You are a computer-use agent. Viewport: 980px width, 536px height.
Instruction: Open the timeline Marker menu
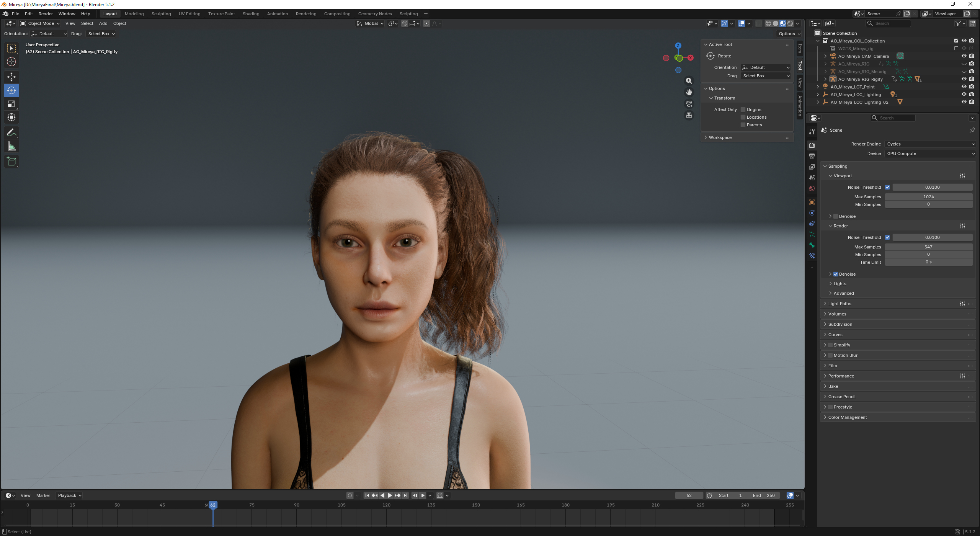pos(43,495)
